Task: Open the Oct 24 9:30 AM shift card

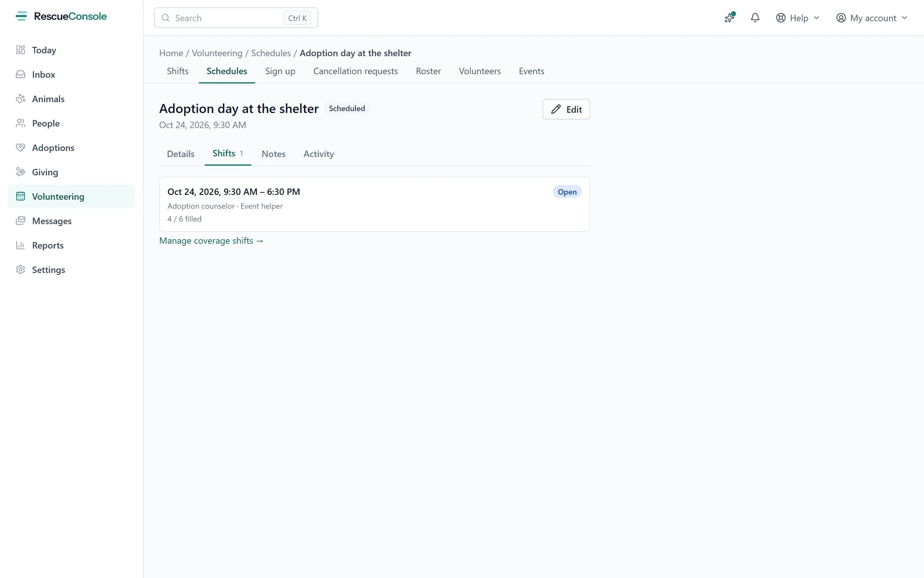Action: click(x=374, y=204)
